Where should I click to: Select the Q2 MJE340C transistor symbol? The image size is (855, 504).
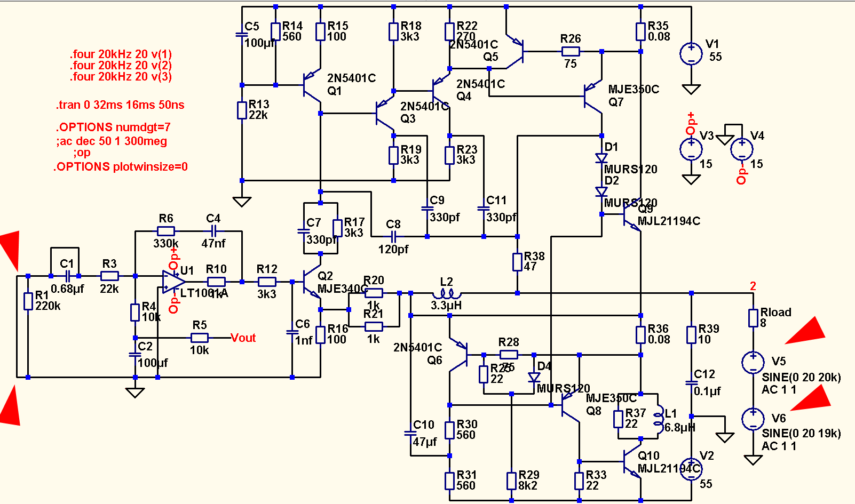click(312, 282)
